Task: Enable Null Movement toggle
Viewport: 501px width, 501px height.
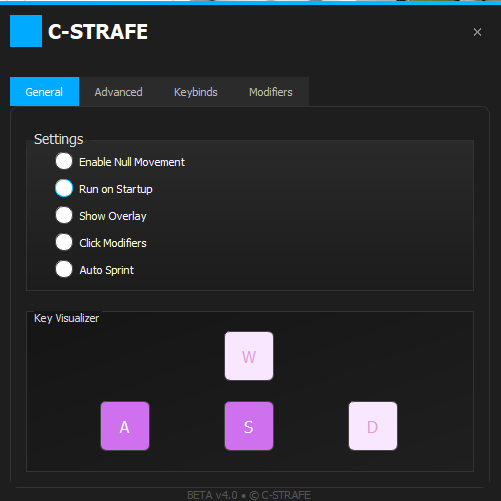Action: tap(64, 161)
